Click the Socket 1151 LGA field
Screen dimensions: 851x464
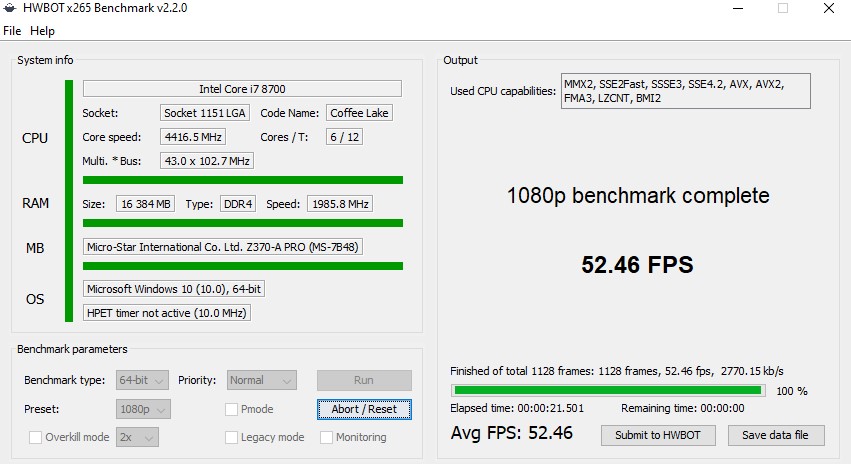coord(205,113)
